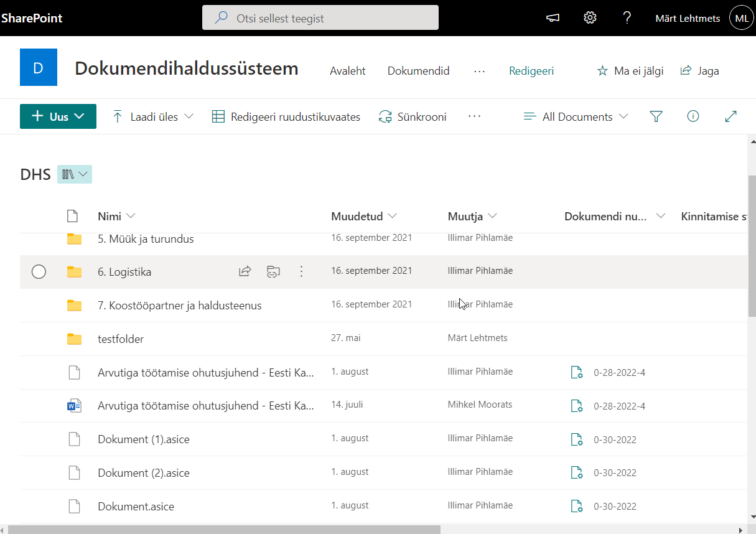This screenshot has width=756, height=534.
Task: Click the megaphone feedback icon
Action: point(553,18)
